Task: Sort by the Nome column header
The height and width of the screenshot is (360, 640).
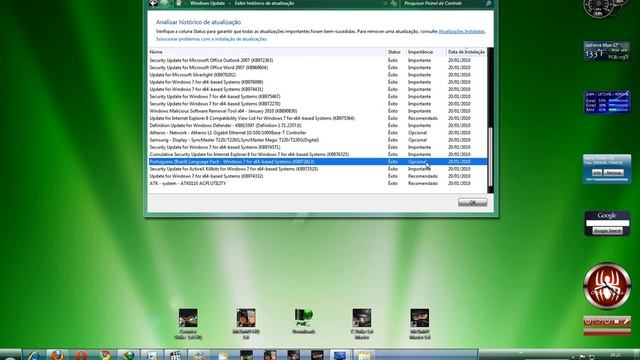Action: [x=267, y=52]
